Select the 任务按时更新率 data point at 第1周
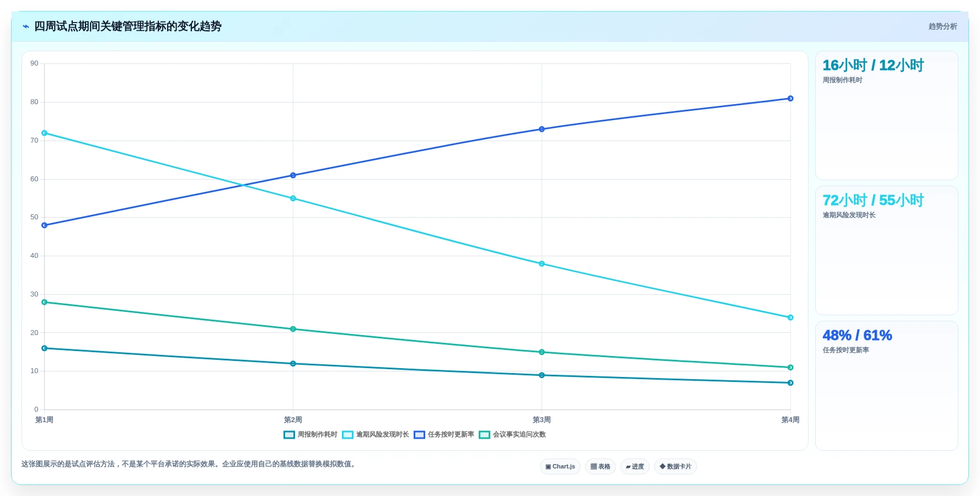Image resolution: width=980 pixels, height=496 pixels. (x=45, y=225)
